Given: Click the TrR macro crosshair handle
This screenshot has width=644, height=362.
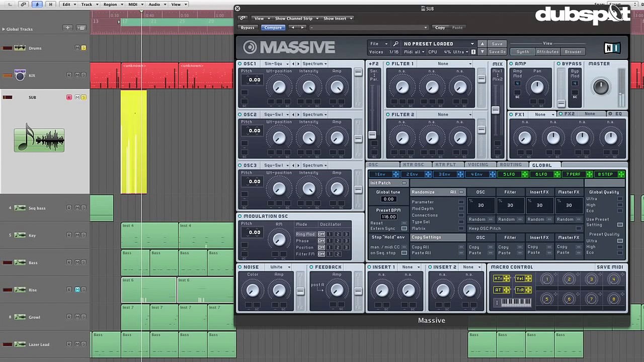Looking at the screenshot, I should [x=528, y=290].
